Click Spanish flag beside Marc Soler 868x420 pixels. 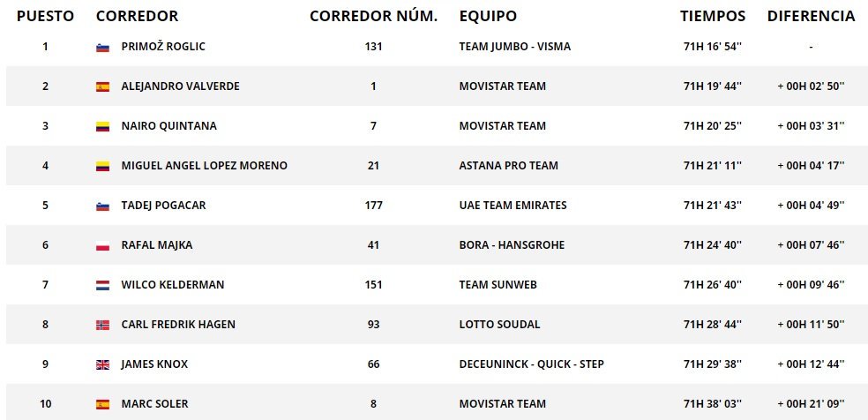[102, 404]
